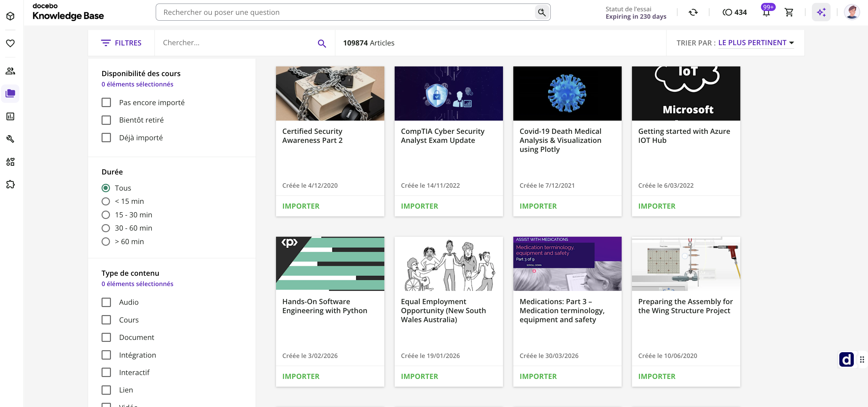Check the Cours content type checkbox
868x407 pixels.
pyautogui.click(x=106, y=320)
